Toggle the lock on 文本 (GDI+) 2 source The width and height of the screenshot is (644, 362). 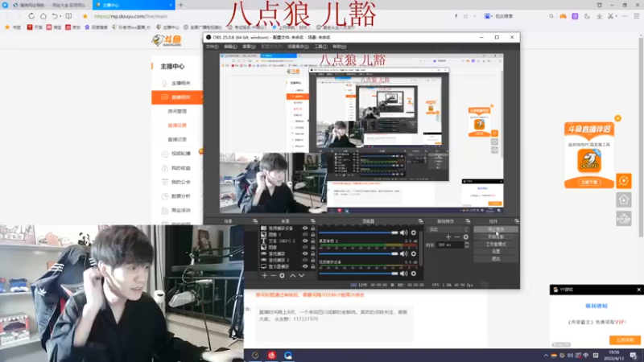[313, 241]
